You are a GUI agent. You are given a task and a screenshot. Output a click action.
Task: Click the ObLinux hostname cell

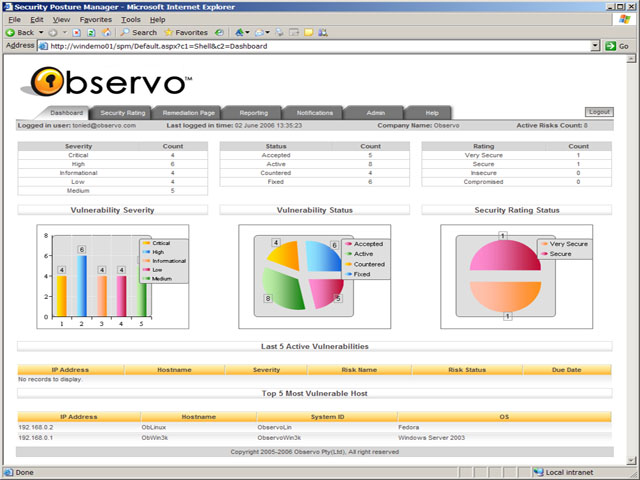(x=154, y=427)
